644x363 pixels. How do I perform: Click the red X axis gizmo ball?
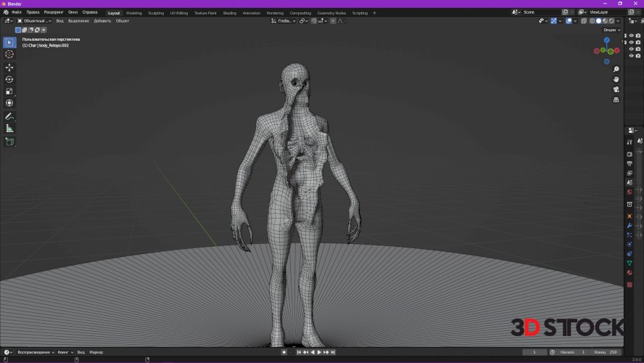(x=616, y=51)
